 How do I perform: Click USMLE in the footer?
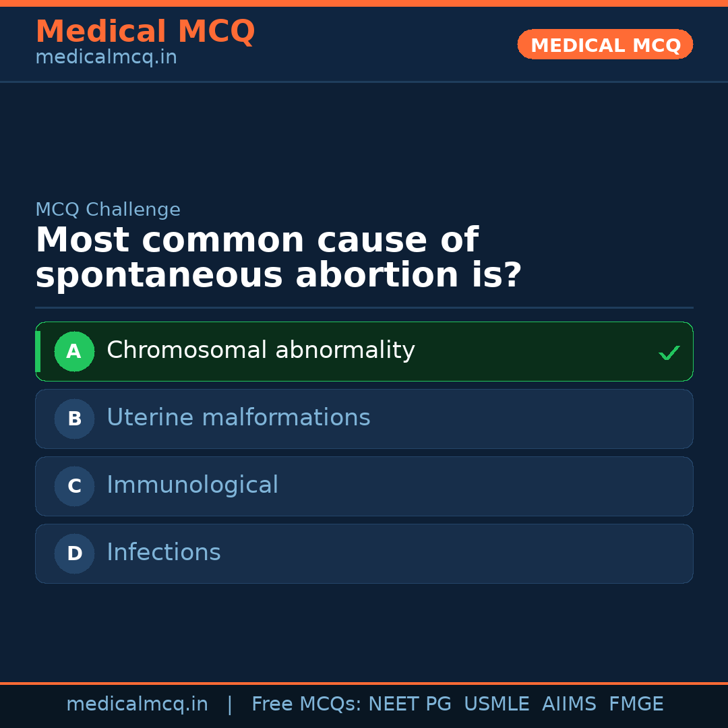point(496,704)
